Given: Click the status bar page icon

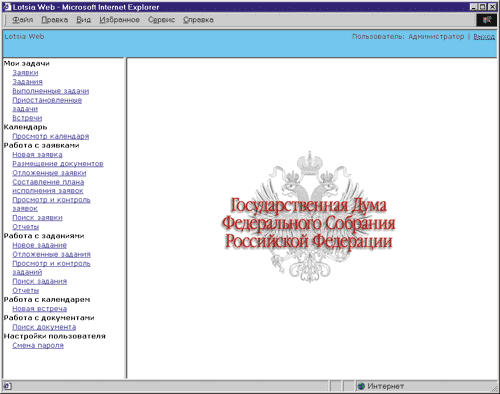Looking at the screenshot, I should tap(8, 386).
